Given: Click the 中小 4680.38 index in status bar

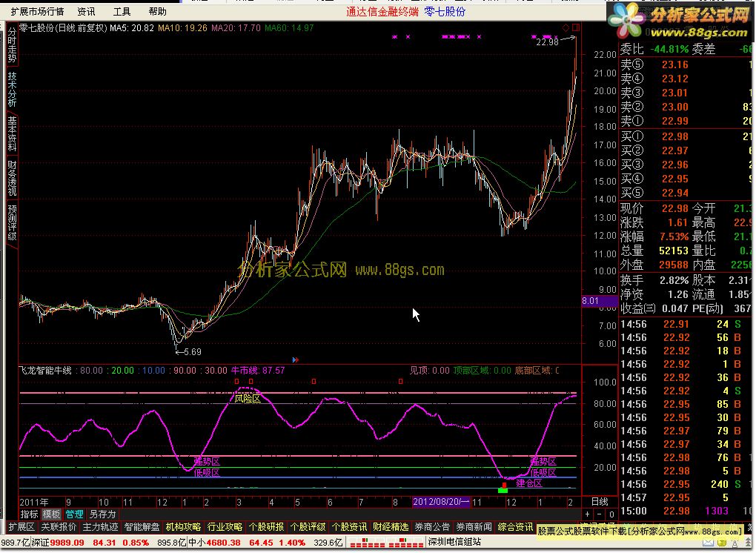Looking at the screenshot, I should click(x=214, y=543).
